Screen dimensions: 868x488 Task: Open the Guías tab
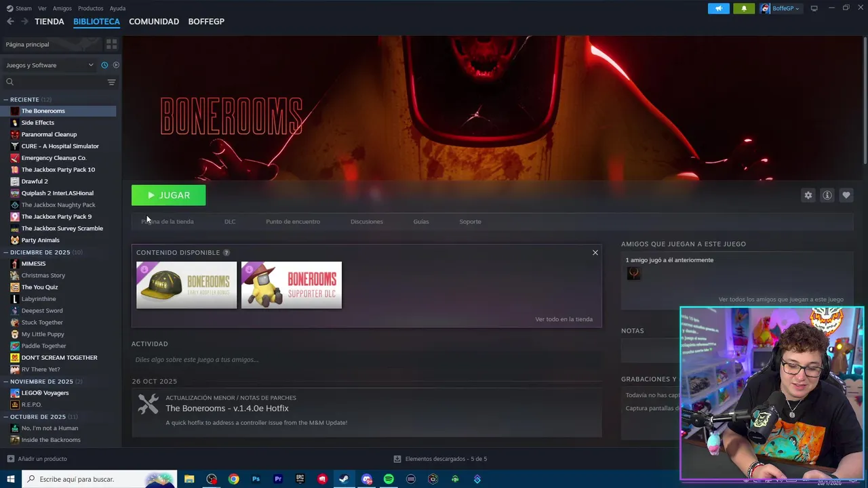tap(421, 222)
